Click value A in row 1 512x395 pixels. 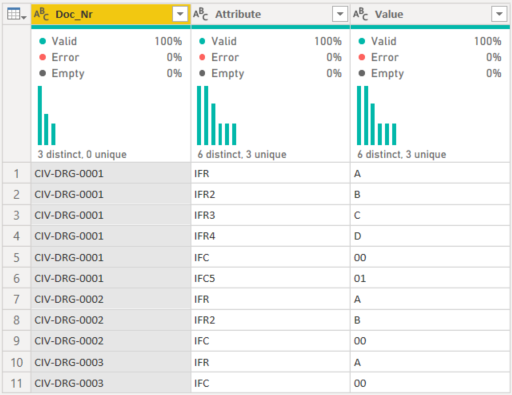click(x=430, y=174)
